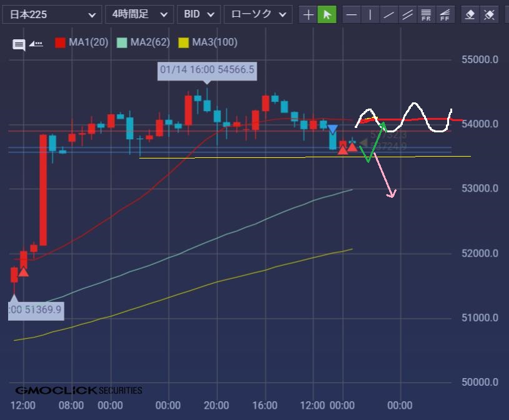The width and height of the screenshot is (509, 420).
Task: Select the diagonal trend line tool
Action: point(389,14)
